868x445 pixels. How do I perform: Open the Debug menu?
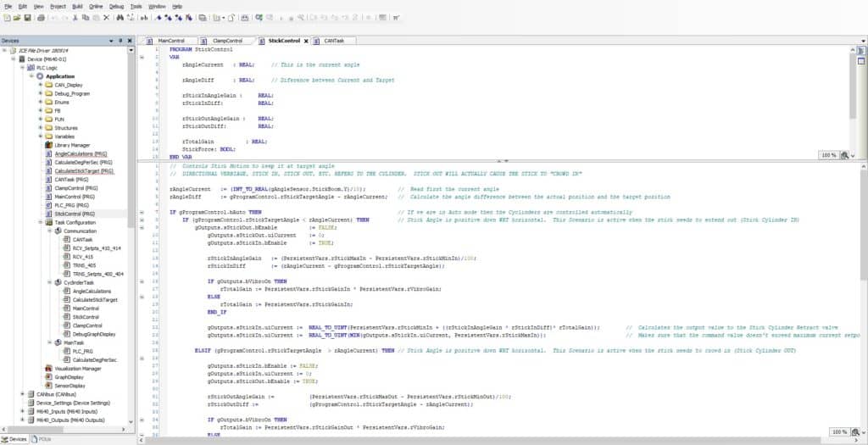pos(116,6)
